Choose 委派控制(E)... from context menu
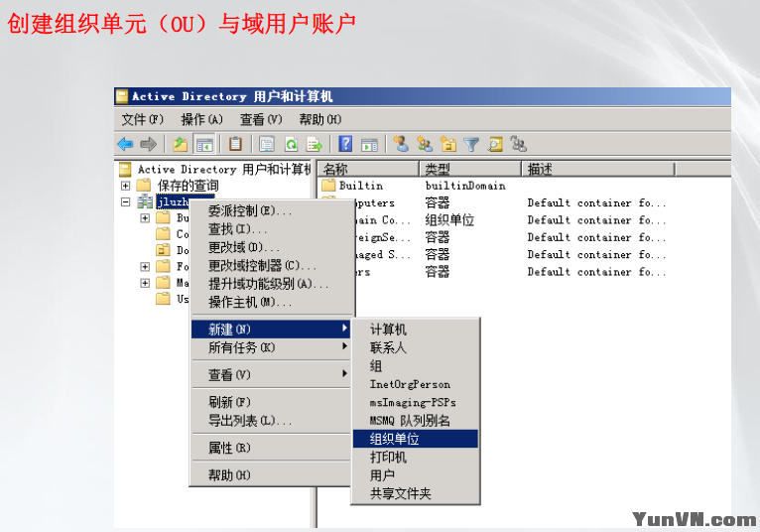 272,211
